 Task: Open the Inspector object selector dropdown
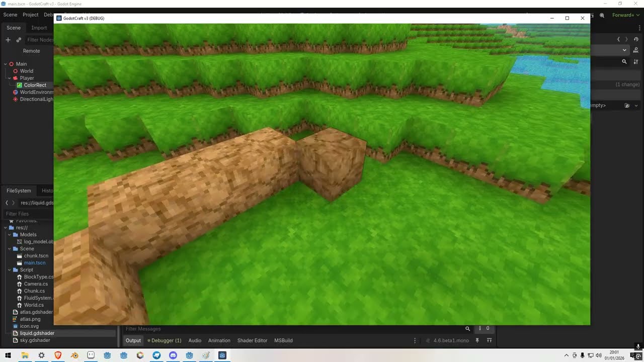click(x=624, y=50)
